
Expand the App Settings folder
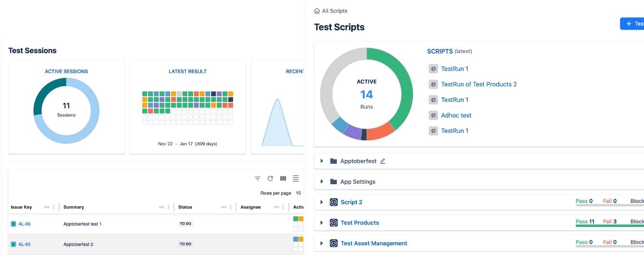[x=322, y=181]
